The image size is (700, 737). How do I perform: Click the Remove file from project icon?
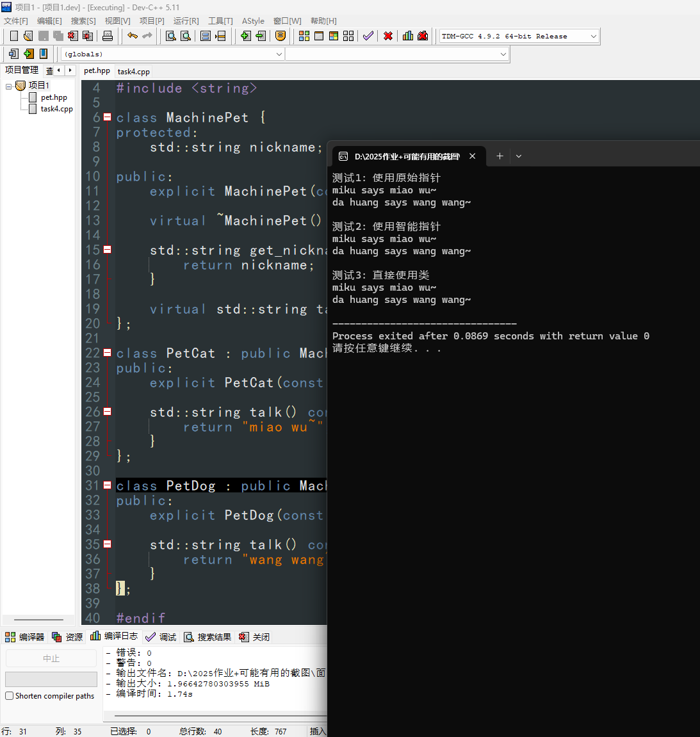pyautogui.click(x=261, y=36)
